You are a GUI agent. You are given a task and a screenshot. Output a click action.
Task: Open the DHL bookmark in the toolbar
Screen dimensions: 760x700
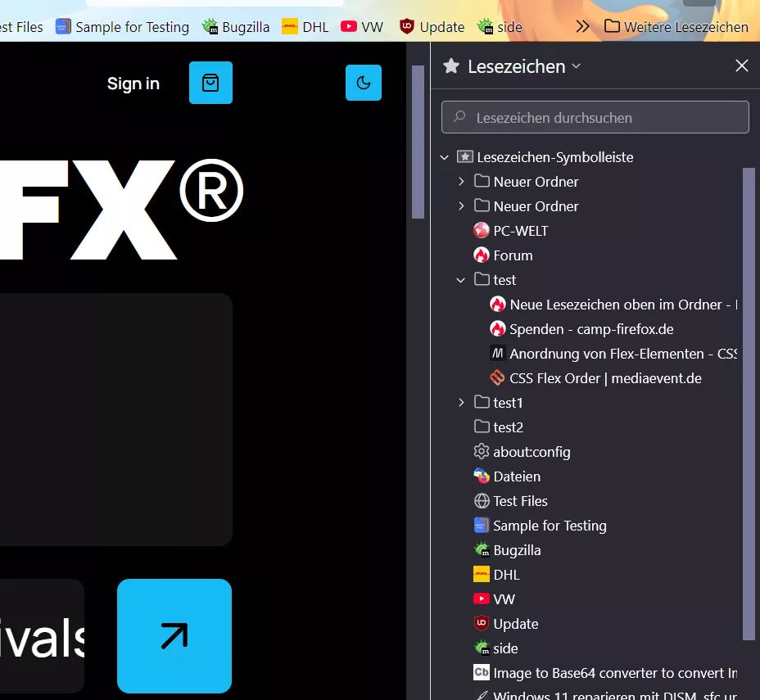(305, 27)
